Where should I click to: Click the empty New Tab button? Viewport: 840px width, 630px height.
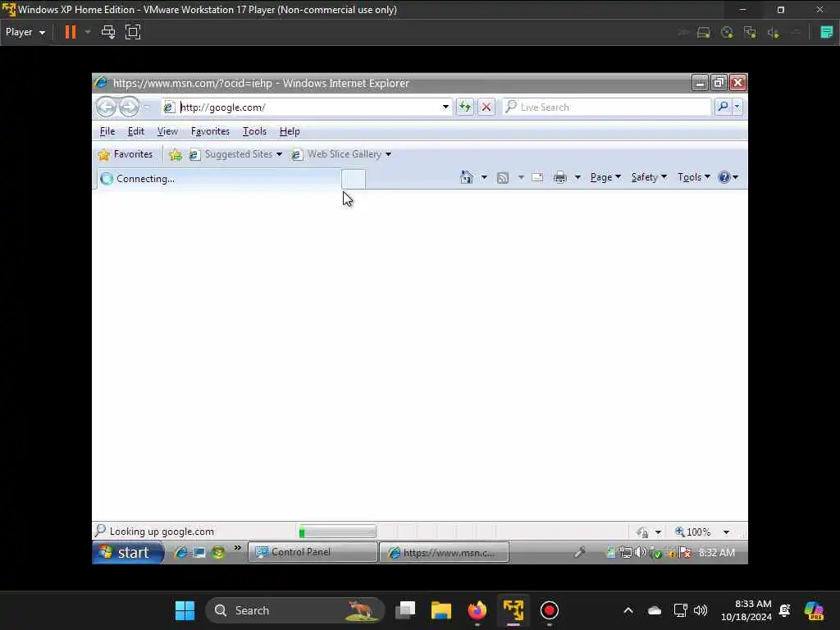click(x=354, y=179)
